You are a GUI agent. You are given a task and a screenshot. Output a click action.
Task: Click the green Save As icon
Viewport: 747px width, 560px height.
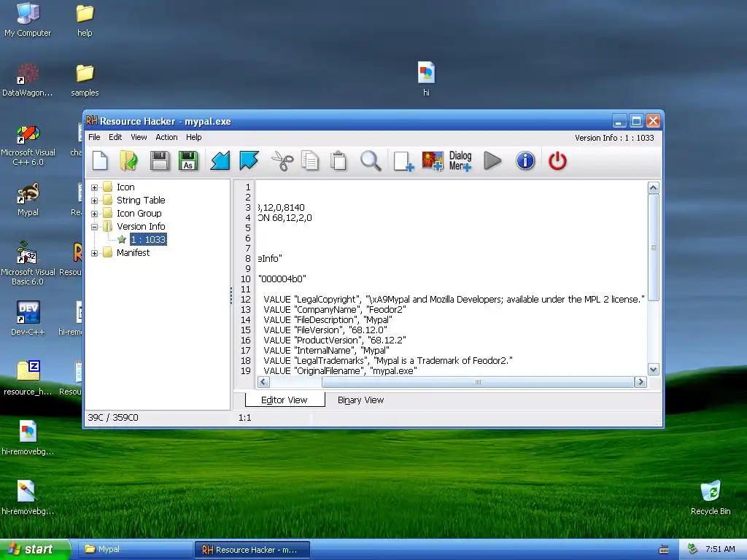click(188, 161)
